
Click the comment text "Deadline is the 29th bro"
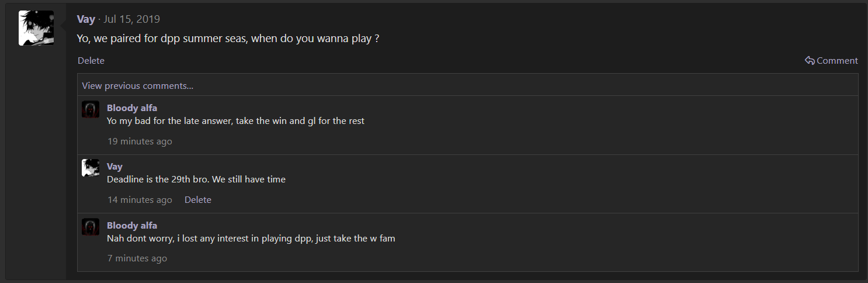196,180
